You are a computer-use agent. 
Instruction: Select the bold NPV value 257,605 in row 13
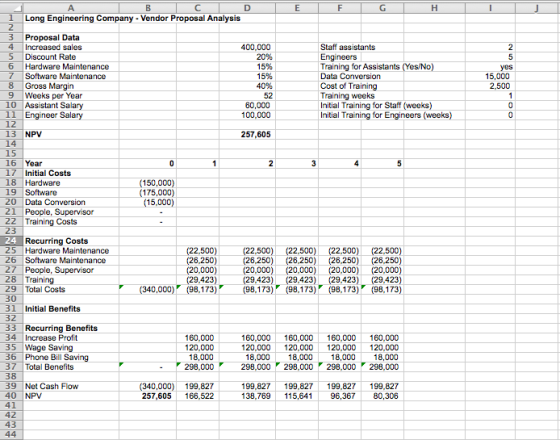point(256,134)
